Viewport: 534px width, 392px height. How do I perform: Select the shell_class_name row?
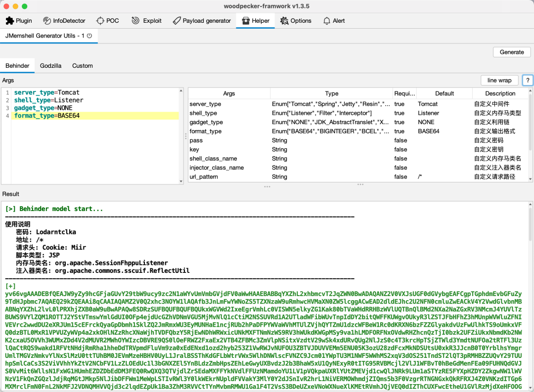point(358,158)
